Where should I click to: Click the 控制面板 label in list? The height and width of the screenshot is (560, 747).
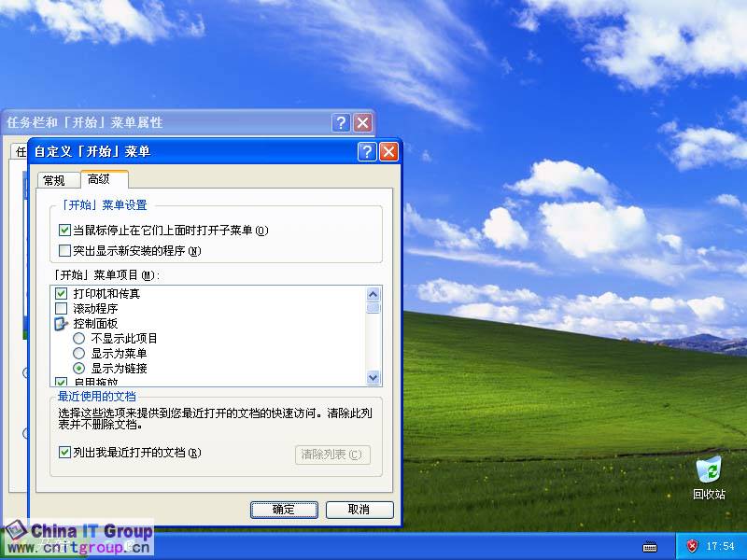95,324
